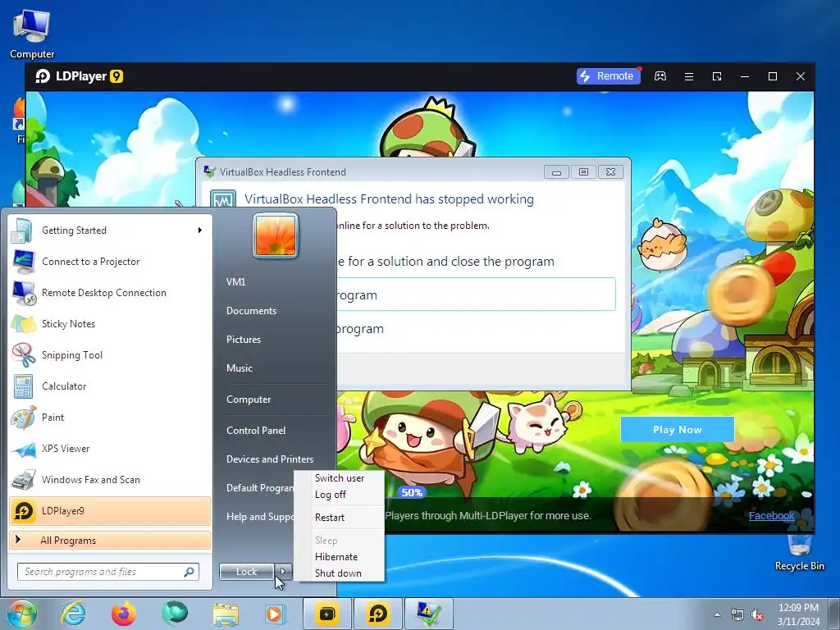
Task: Open Calculator from Start menu
Action: pos(109,386)
